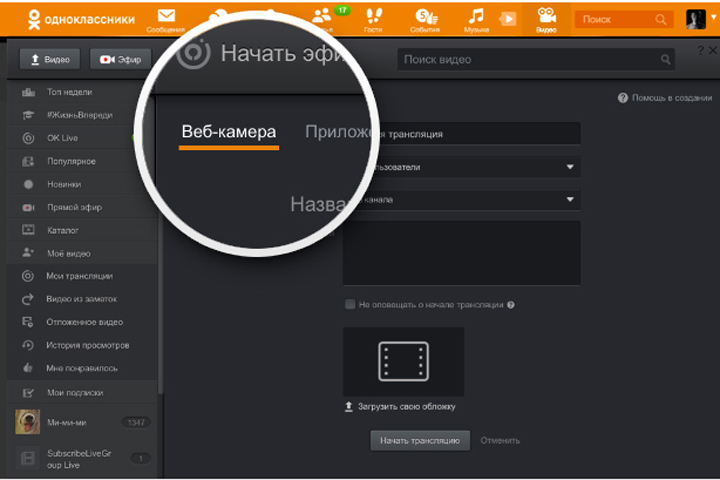
Task: Select Мои трансляции in sidebar menu
Action: tap(79, 276)
